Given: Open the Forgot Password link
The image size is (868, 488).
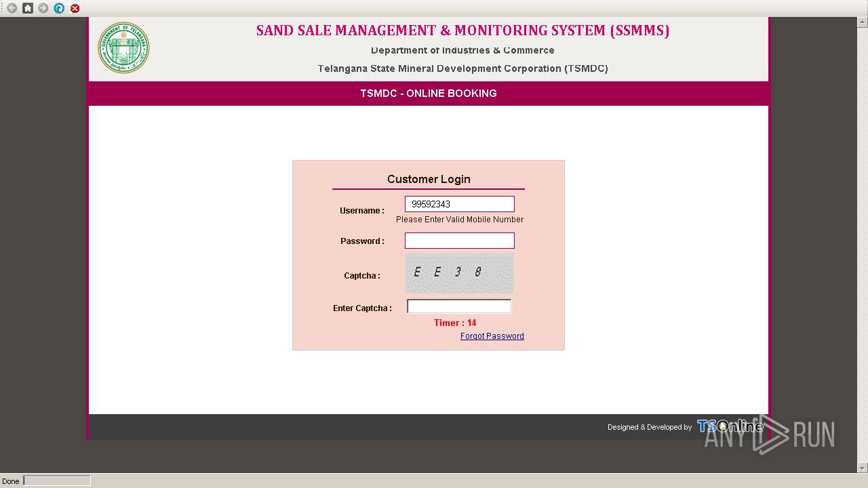Looking at the screenshot, I should click(x=492, y=336).
